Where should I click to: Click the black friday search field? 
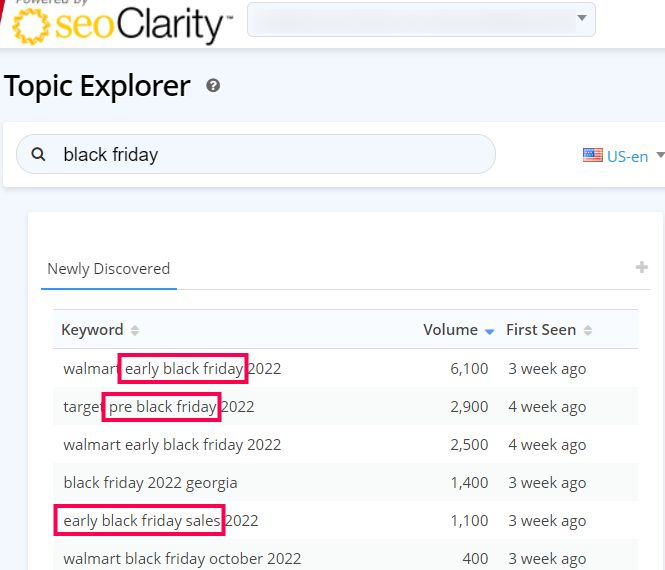tap(256, 154)
